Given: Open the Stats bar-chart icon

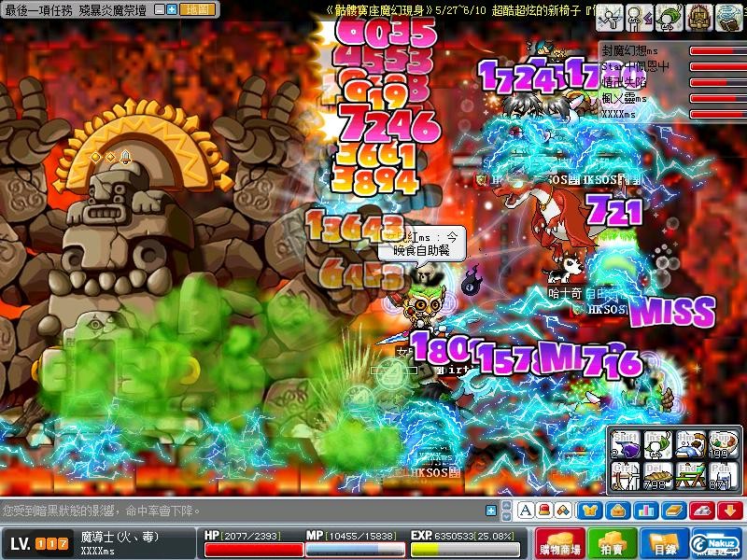Looking at the screenshot, I should point(646,511).
